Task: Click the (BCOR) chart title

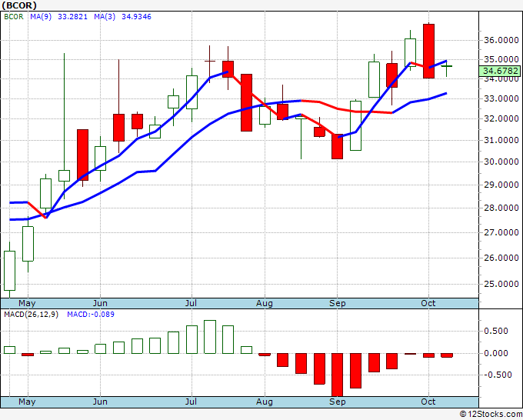Action: [19, 5]
